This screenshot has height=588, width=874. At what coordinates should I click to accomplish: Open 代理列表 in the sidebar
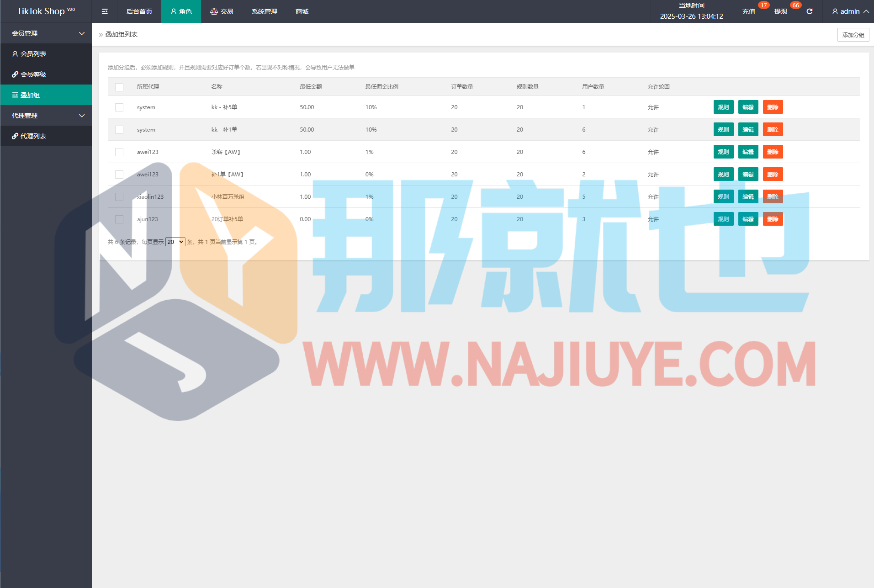(29, 136)
